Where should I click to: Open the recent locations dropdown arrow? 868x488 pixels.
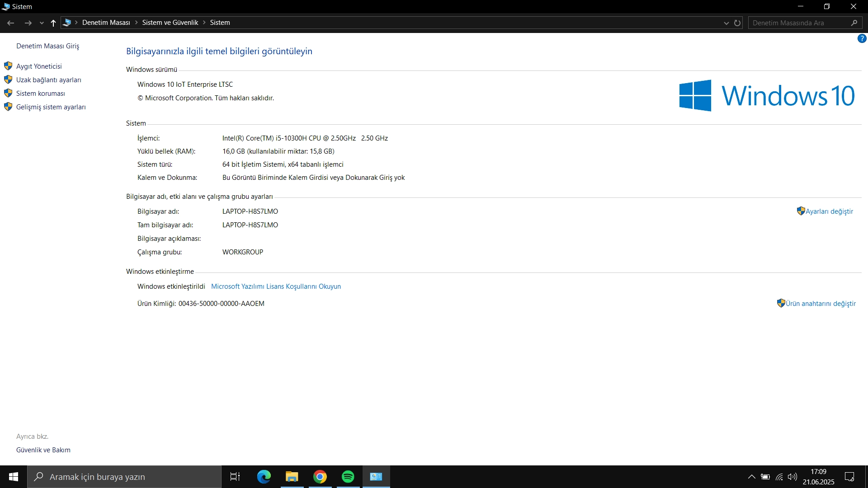point(42,23)
